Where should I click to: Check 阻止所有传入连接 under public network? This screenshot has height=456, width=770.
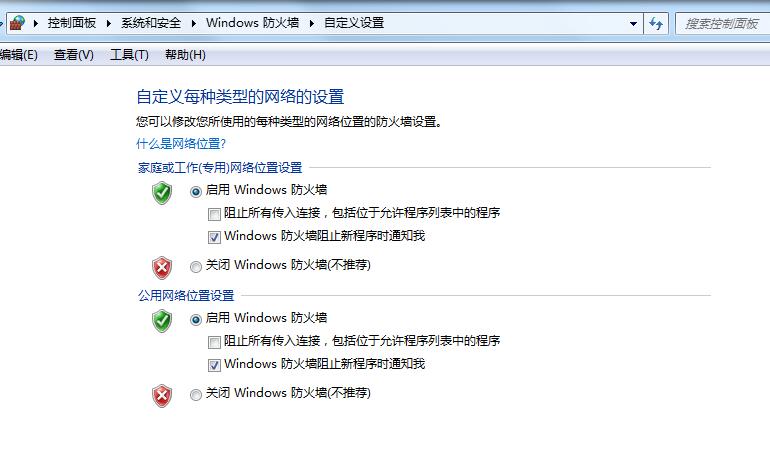[x=214, y=342]
